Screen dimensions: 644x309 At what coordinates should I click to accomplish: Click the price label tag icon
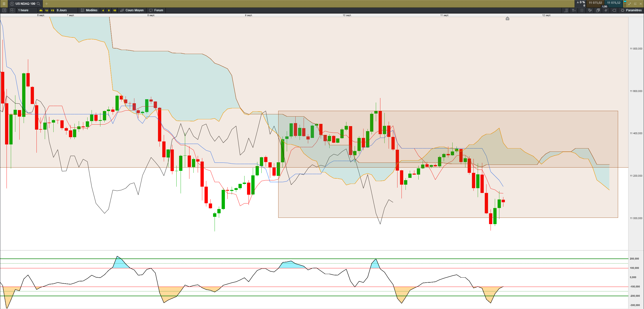(x=614, y=10)
